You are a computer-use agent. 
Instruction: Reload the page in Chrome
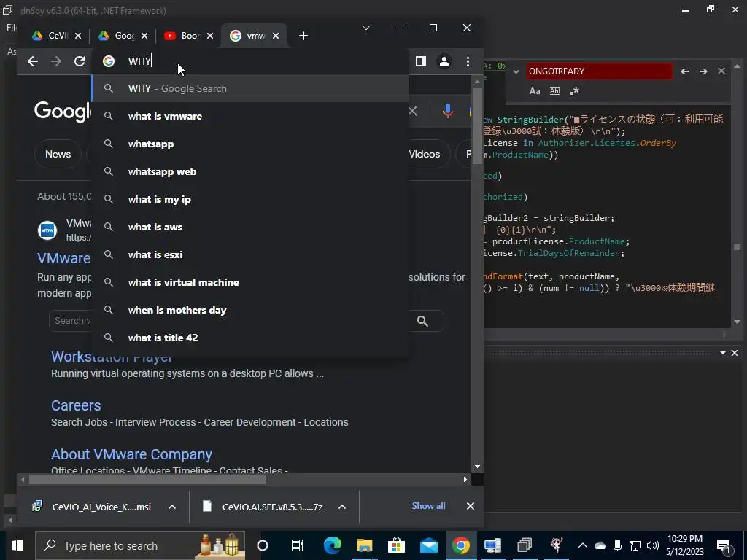(x=79, y=61)
